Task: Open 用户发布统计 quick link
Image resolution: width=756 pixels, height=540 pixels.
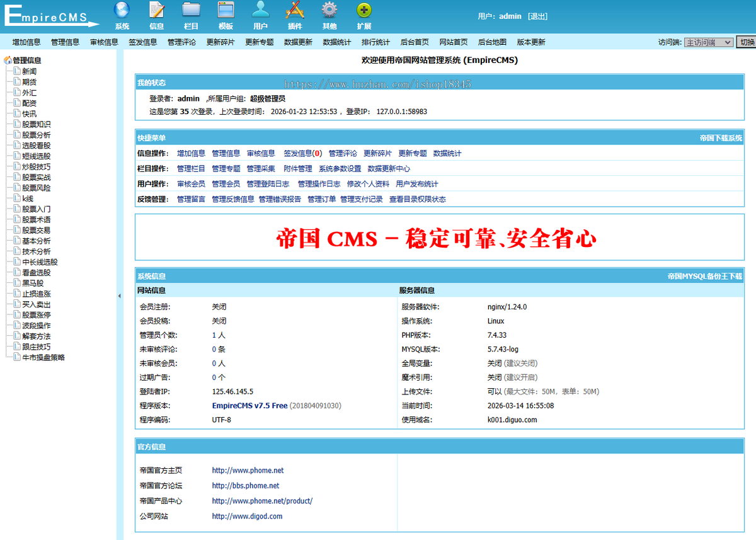Action: tap(417, 184)
